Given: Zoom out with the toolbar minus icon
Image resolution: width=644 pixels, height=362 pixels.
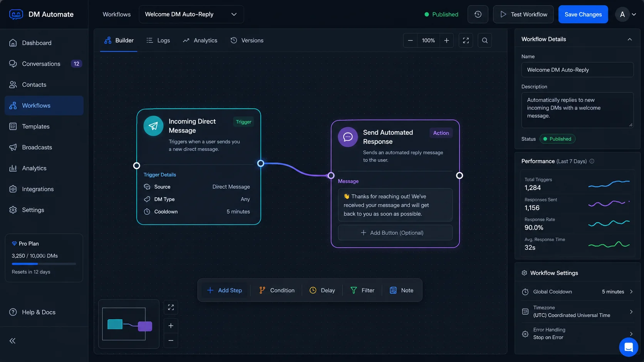Looking at the screenshot, I should (410, 40).
